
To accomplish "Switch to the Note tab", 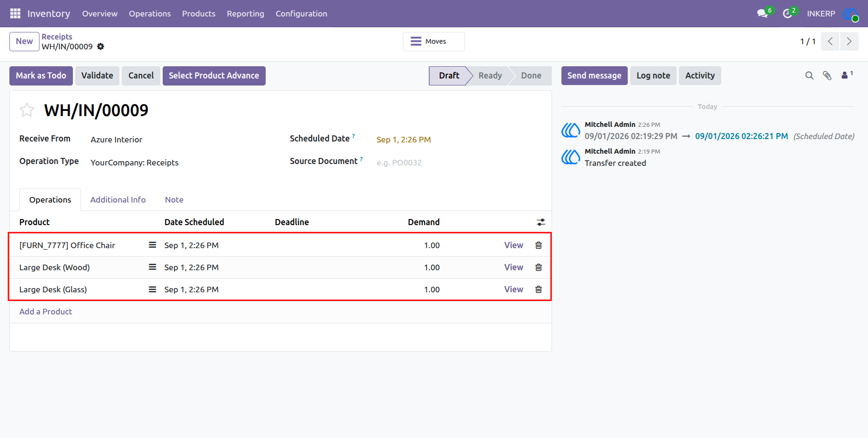I will (174, 200).
